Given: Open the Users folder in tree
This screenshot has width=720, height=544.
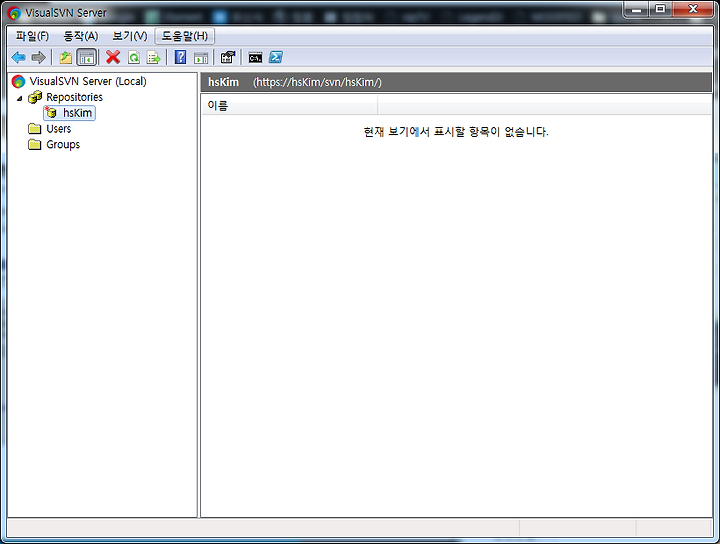Looking at the screenshot, I should pyautogui.click(x=59, y=129).
